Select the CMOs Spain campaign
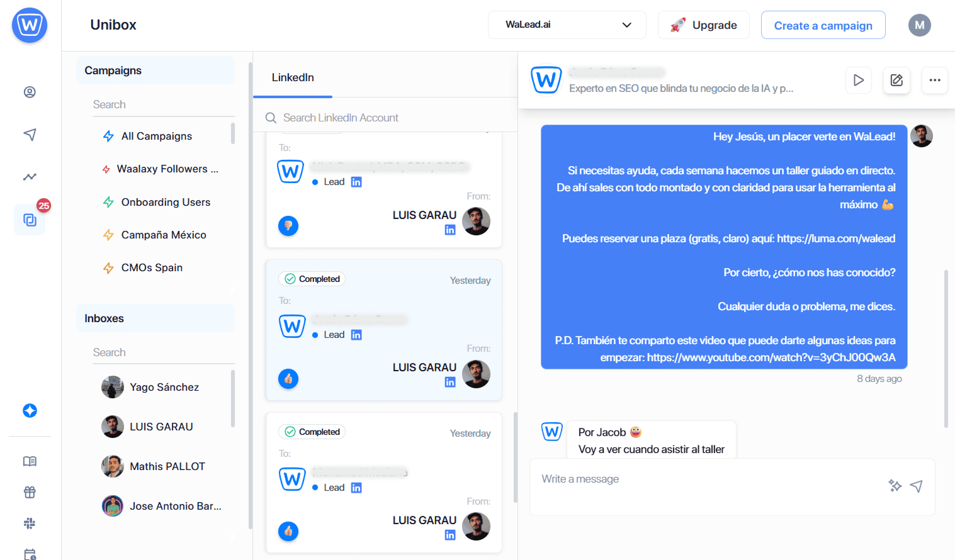Image resolution: width=955 pixels, height=560 pixels. click(x=142, y=267)
